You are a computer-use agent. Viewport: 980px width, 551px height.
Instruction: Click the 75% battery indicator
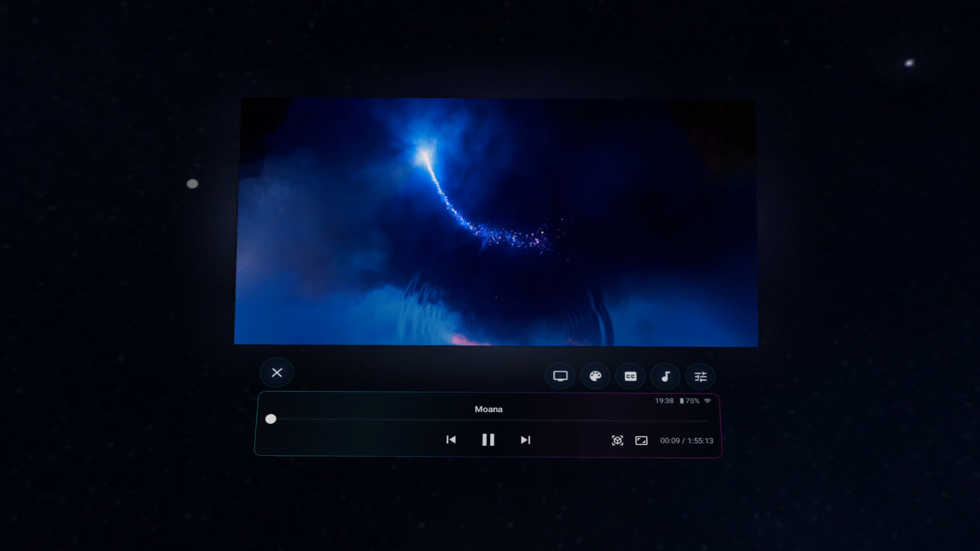click(689, 401)
